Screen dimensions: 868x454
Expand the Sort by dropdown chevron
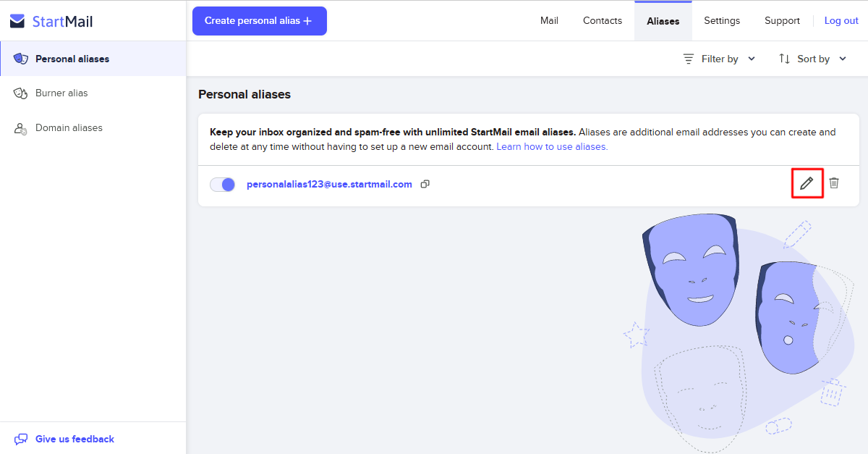(x=843, y=59)
